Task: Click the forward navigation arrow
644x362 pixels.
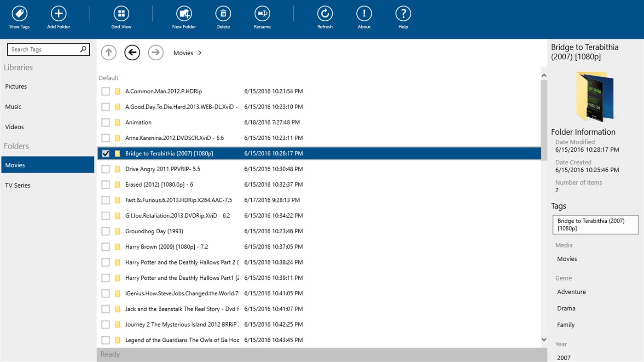Action: pyautogui.click(x=156, y=52)
